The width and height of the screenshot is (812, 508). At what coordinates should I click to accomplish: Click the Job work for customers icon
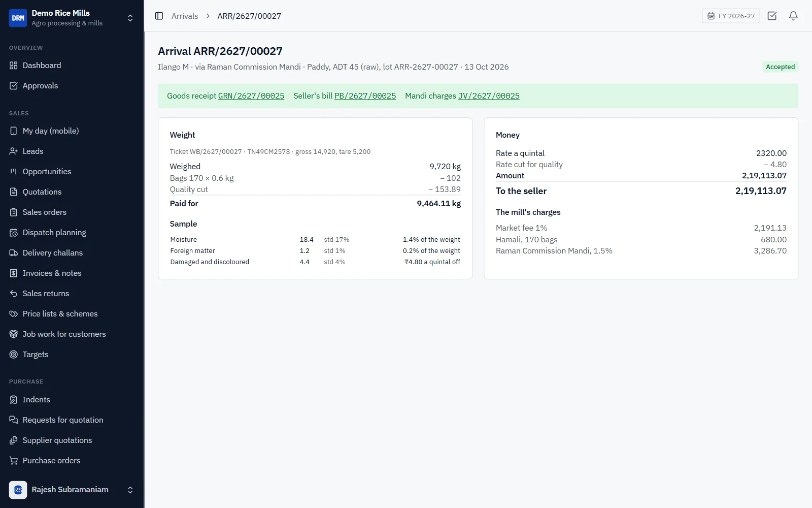[x=14, y=334]
